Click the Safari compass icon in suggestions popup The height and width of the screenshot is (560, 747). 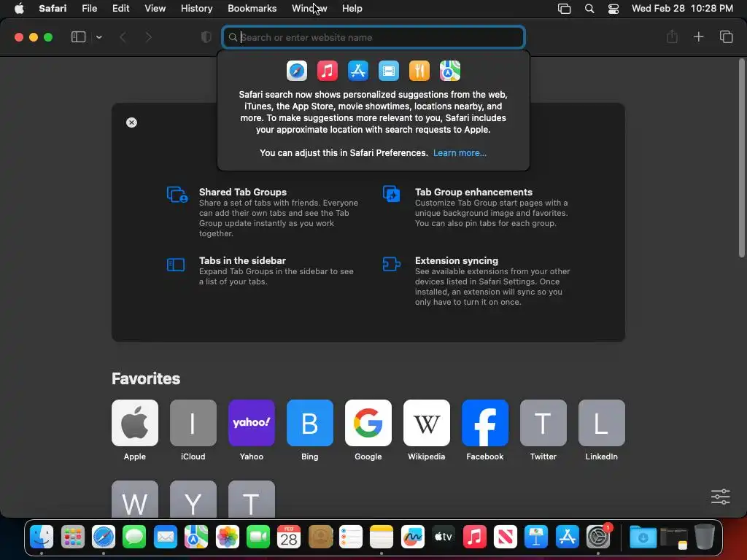tap(297, 71)
